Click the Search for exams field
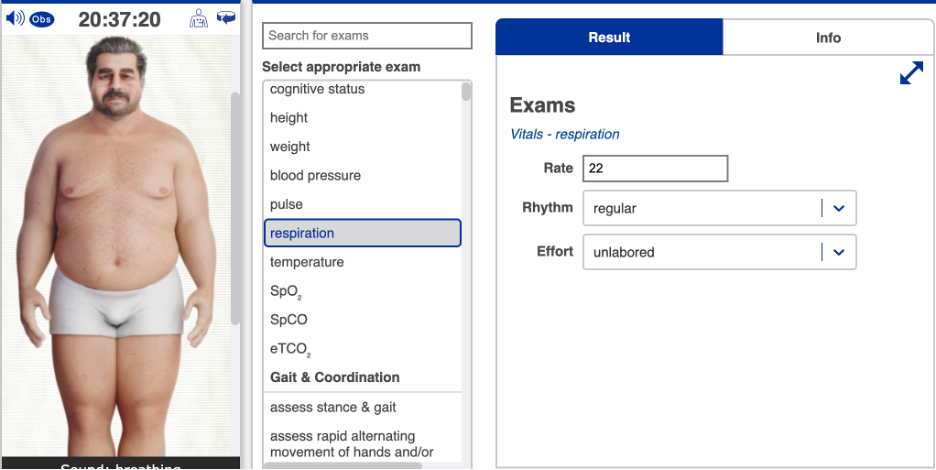The width and height of the screenshot is (936, 470). point(366,36)
